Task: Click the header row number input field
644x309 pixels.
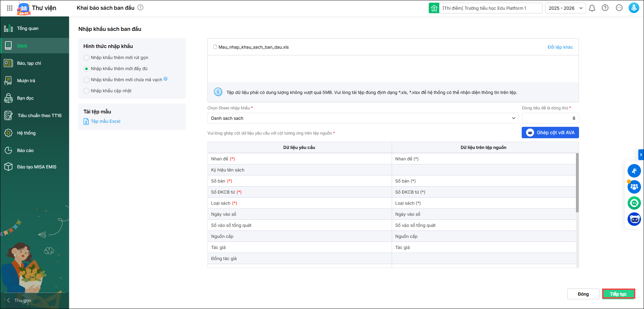Action: (x=550, y=118)
